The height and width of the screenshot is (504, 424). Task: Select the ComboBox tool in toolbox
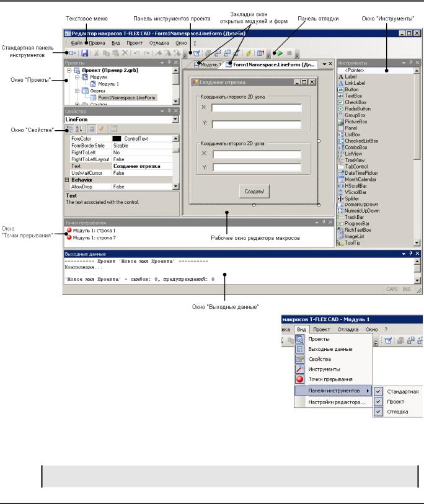click(352, 147)
